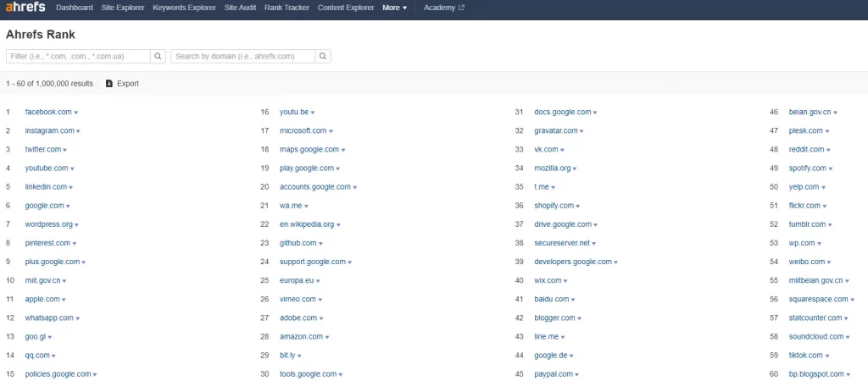Open the squarespace.com link

coord(818,299)
